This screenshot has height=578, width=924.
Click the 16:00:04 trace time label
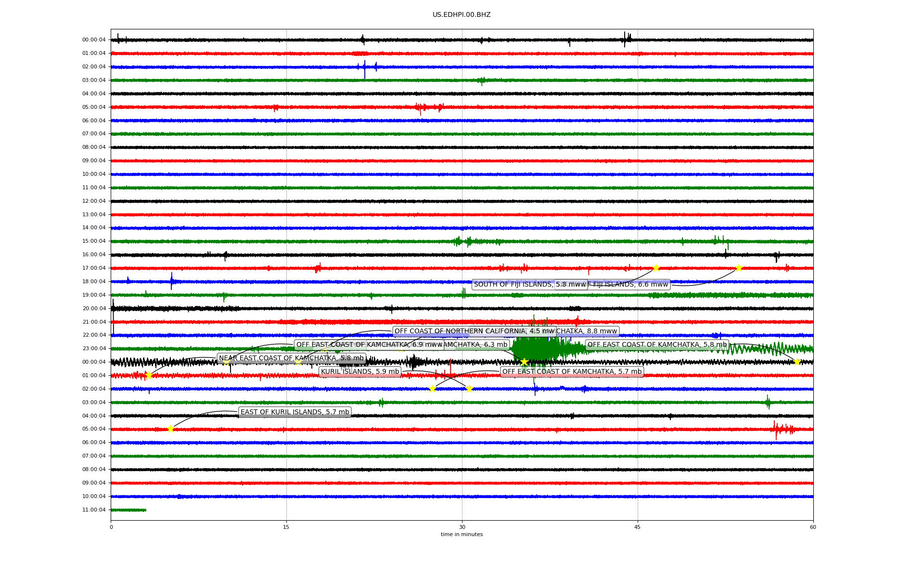click(94, 255)
